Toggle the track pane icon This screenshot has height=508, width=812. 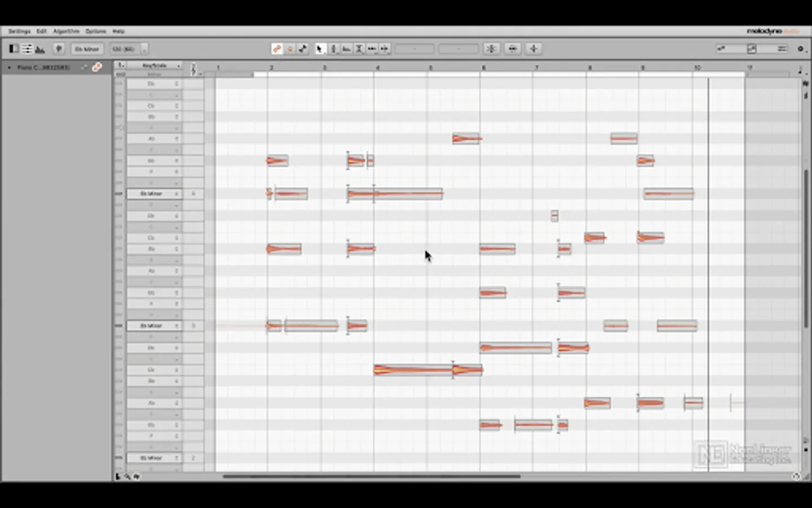pyautogui.click(x=14, y=49)
